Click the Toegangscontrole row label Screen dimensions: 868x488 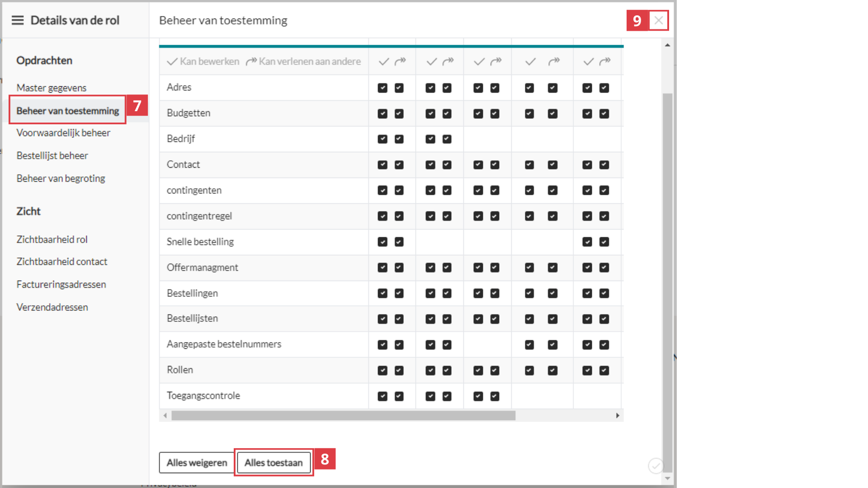[x=203, y=396]
